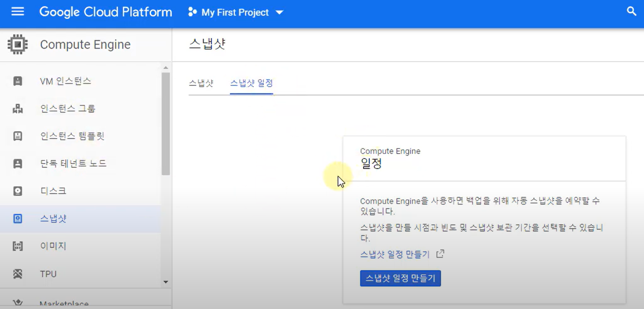Open 인스턴스 템플릿 in sidebar
The image size is (644, 309).
(x=80, y=136)
